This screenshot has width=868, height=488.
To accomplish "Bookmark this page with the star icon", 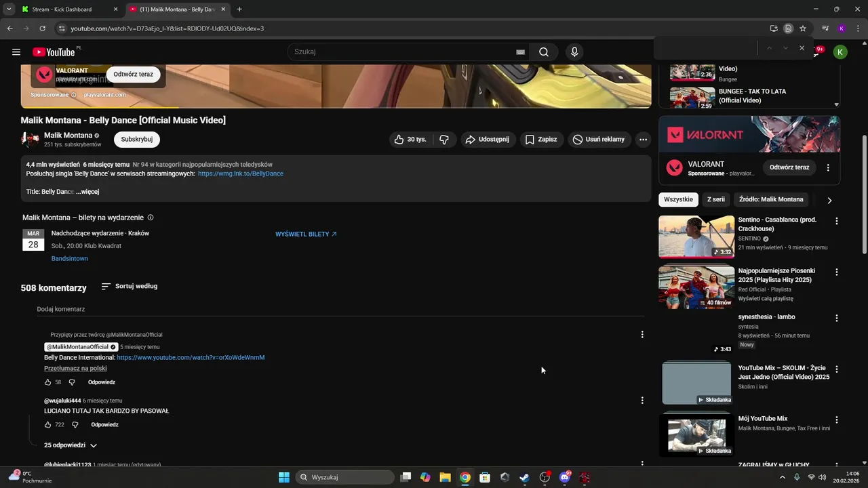I will [803, 28].
